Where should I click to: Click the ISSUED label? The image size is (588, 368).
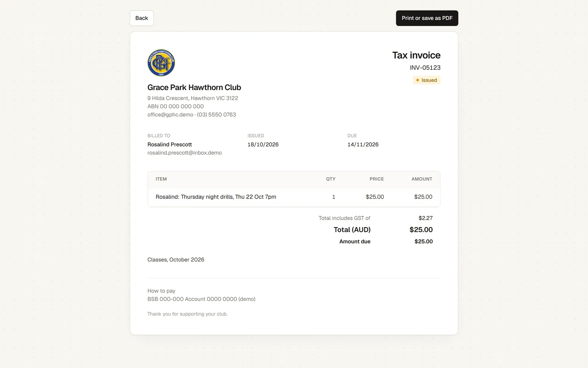click(256, 136)
